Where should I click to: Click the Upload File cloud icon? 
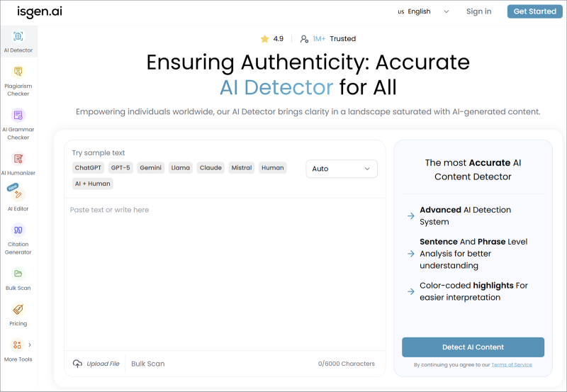tap(77, 364)
